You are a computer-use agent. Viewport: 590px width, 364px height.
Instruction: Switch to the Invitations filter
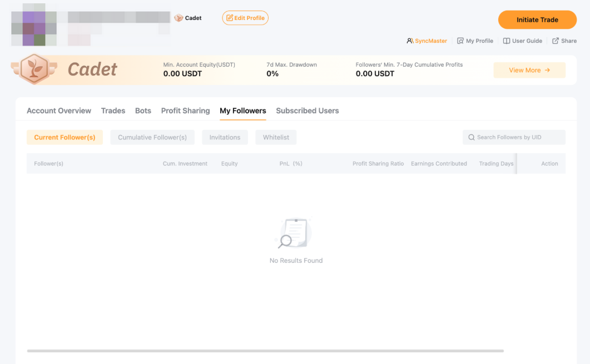pyautogui.click(x=225, y=137)
